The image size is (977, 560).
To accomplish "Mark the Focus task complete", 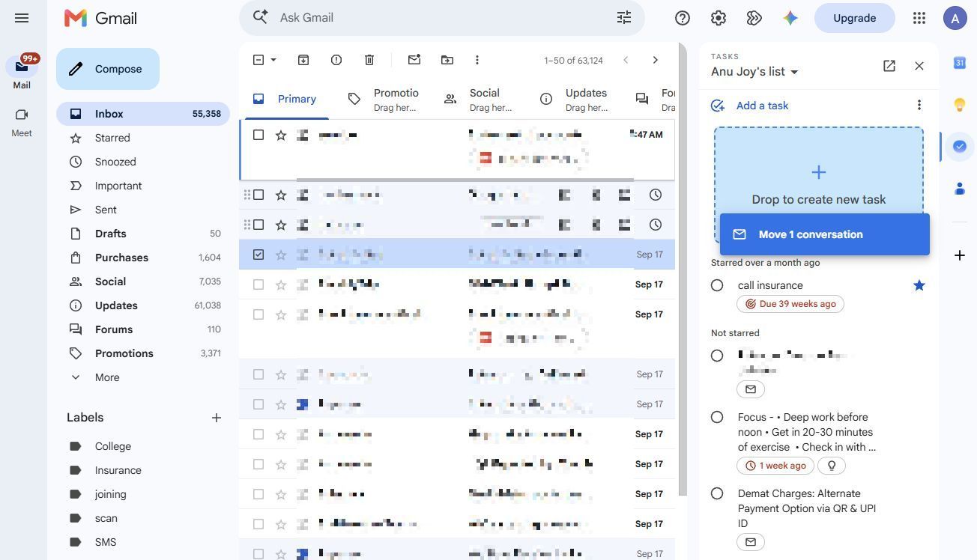I will coord(717,417).
